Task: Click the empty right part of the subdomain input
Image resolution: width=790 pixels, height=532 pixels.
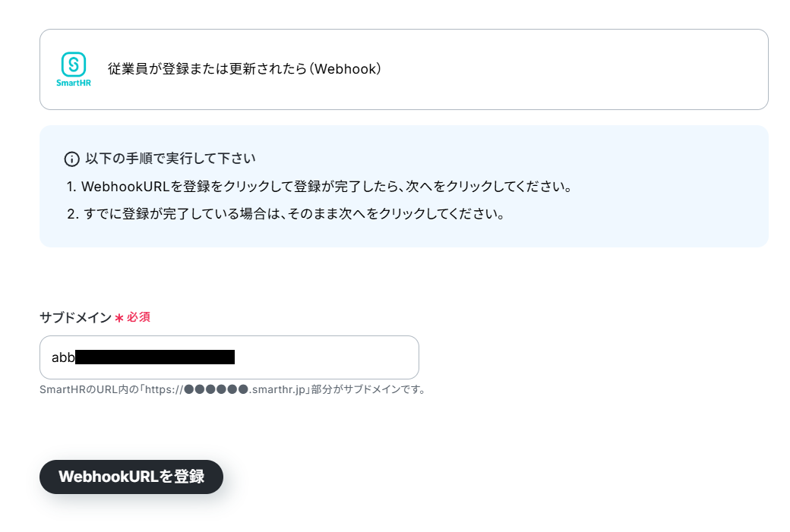Action: pyautogui.click(x=327, y=357)
